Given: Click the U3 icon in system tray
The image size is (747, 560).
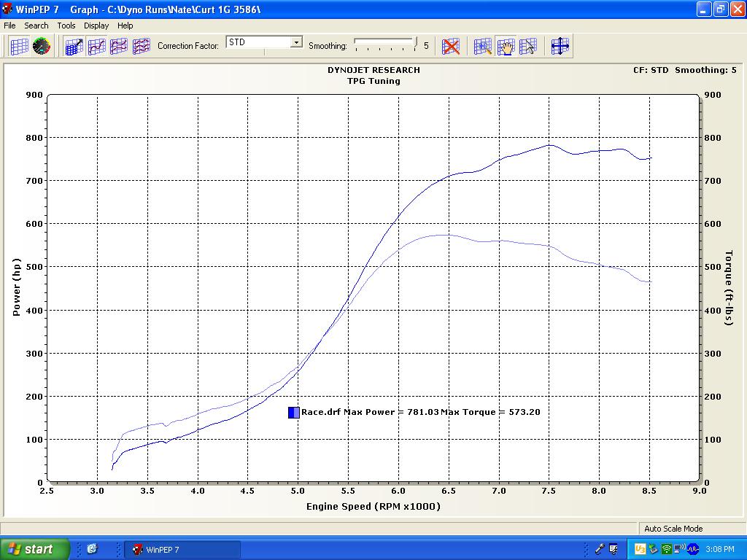Looking at the screenshot, I should (x=640, y=549).
